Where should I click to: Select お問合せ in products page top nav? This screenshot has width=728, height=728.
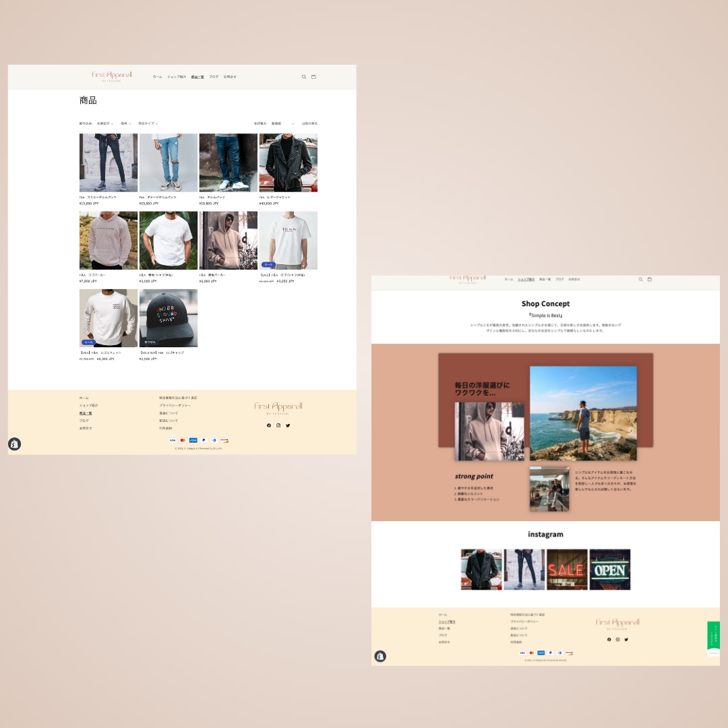230,77
